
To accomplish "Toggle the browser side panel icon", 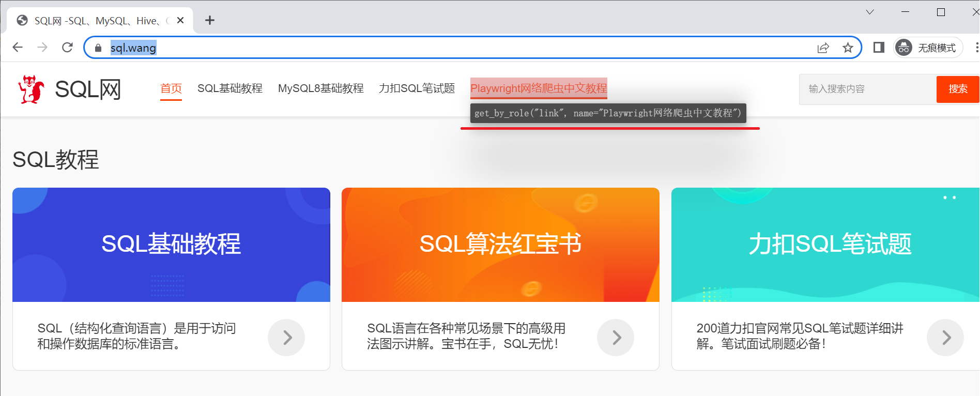I will 879,48.
